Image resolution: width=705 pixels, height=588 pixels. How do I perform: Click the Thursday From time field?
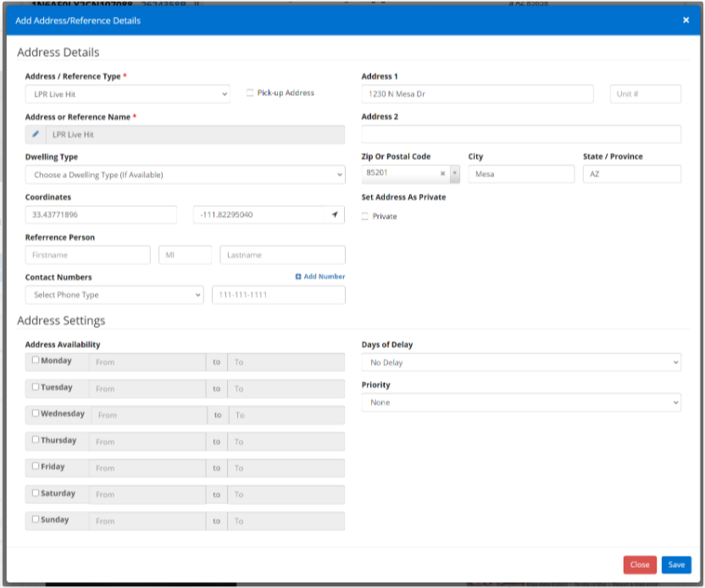[147, 441]
